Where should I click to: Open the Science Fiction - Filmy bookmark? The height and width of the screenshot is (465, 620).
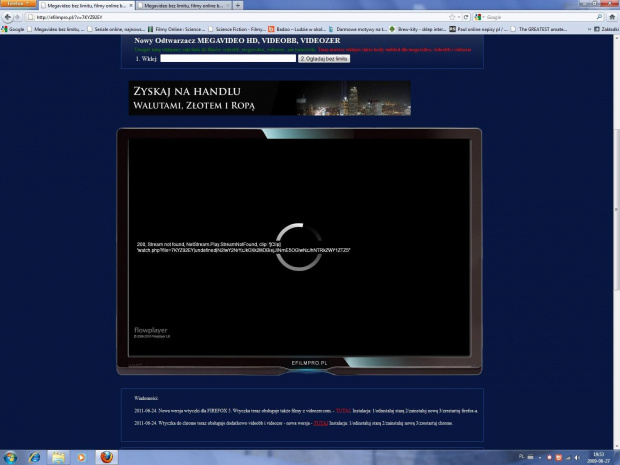pyautogui.click(x=237, y=29)
